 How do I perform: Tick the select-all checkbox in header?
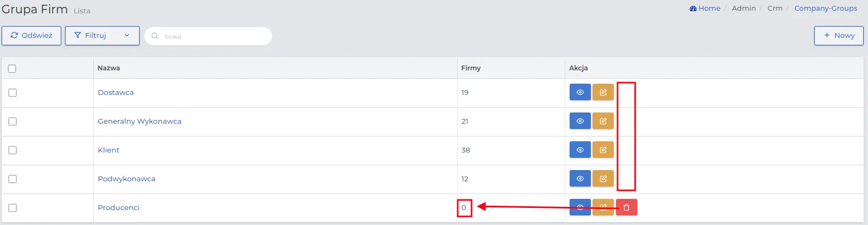12,68
